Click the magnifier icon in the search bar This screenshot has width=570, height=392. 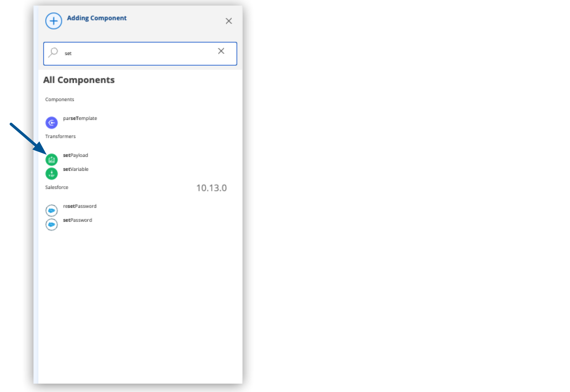tap(53, 52)
